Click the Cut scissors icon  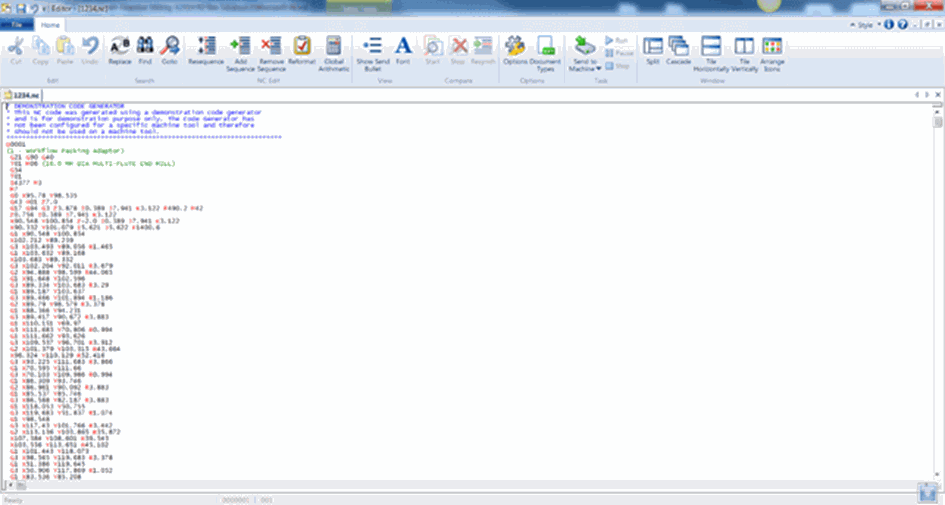click(x=16, y=46)
